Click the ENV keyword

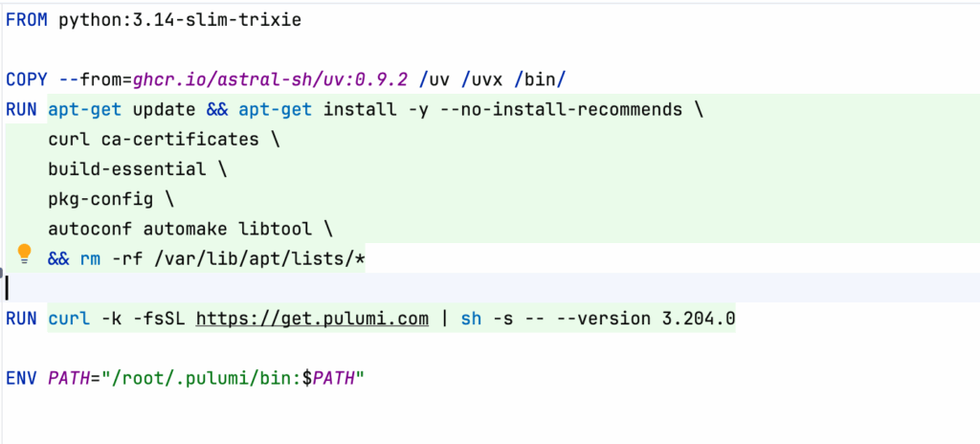click(x=21, y=378)
